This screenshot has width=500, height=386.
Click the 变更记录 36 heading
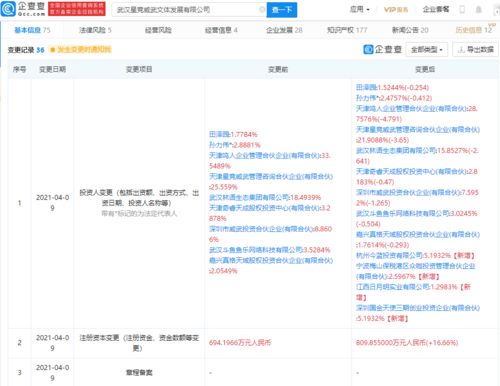(26, 50)
